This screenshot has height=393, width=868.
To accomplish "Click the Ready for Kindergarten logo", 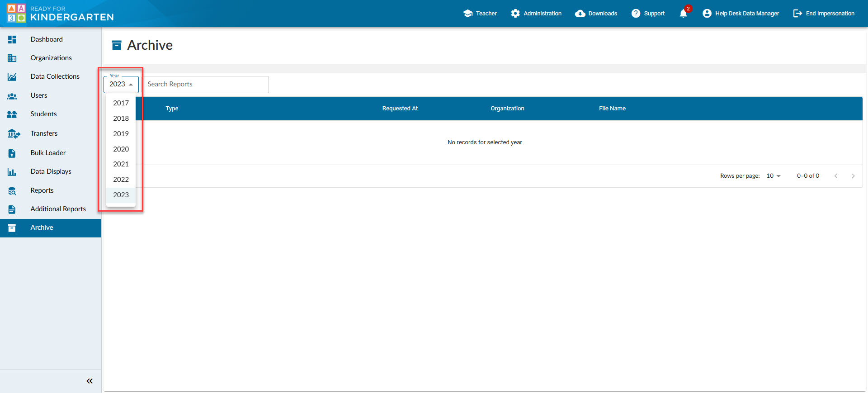I will pos(61,14).
